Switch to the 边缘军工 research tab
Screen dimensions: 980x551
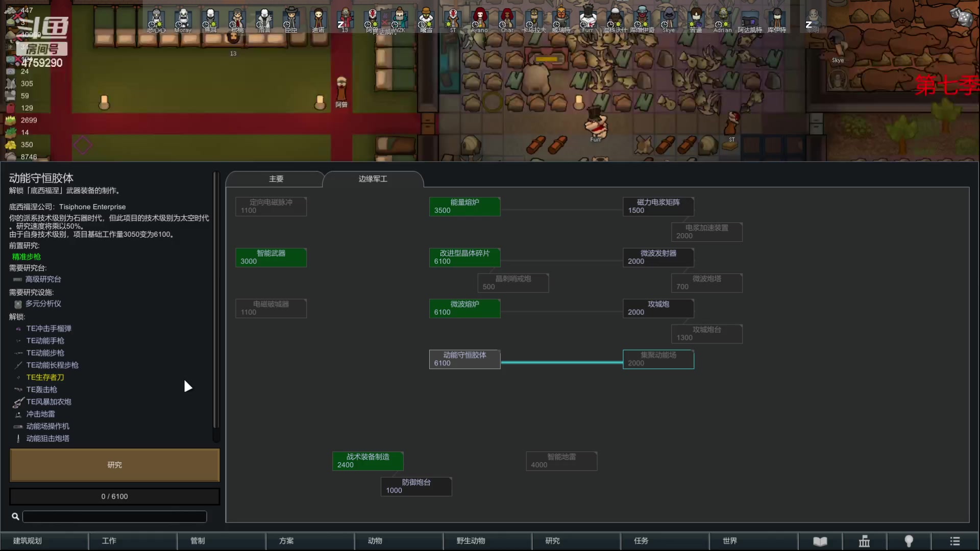[x=373, y=179]
